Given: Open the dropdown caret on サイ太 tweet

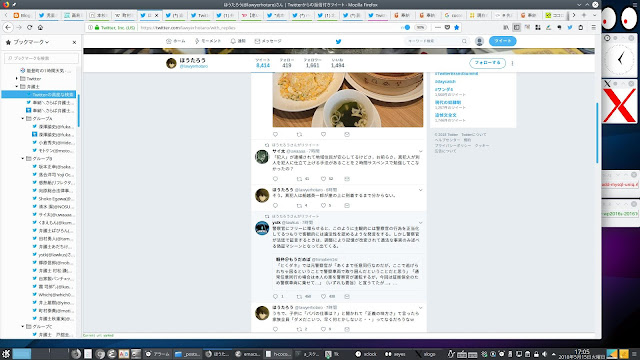Looking at the screenshot, I should (420, 152).
